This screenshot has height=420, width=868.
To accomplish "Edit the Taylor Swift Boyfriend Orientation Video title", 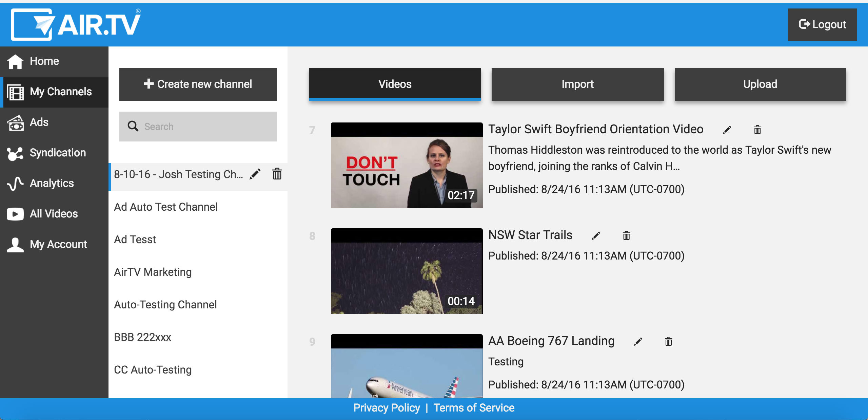I will [727, 130].
